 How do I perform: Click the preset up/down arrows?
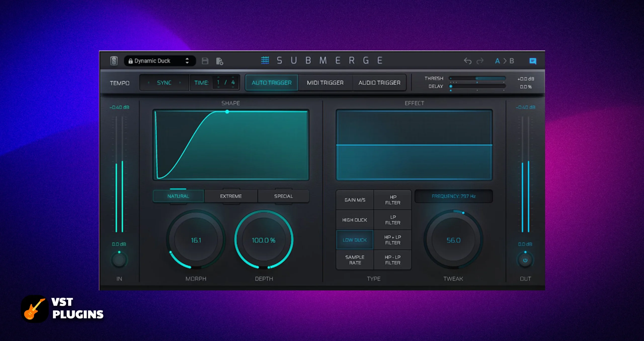click(187, 61)
